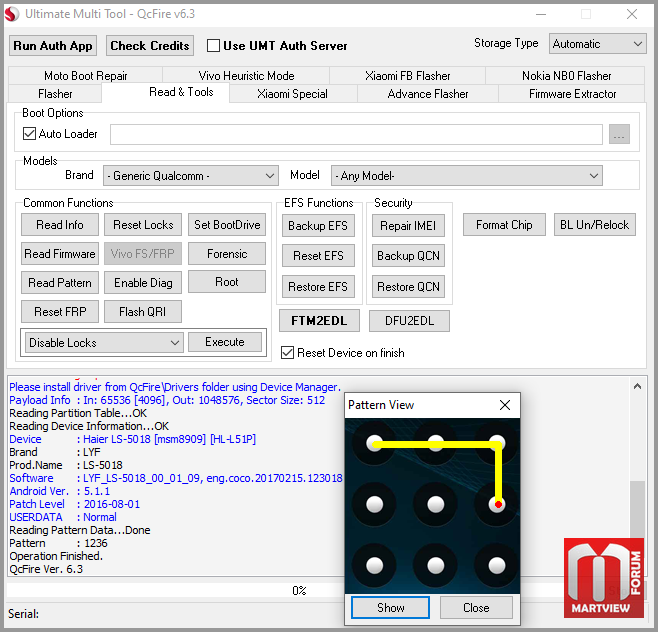Click Read Info button
This screenshot has height=632, width=658.
60,225
